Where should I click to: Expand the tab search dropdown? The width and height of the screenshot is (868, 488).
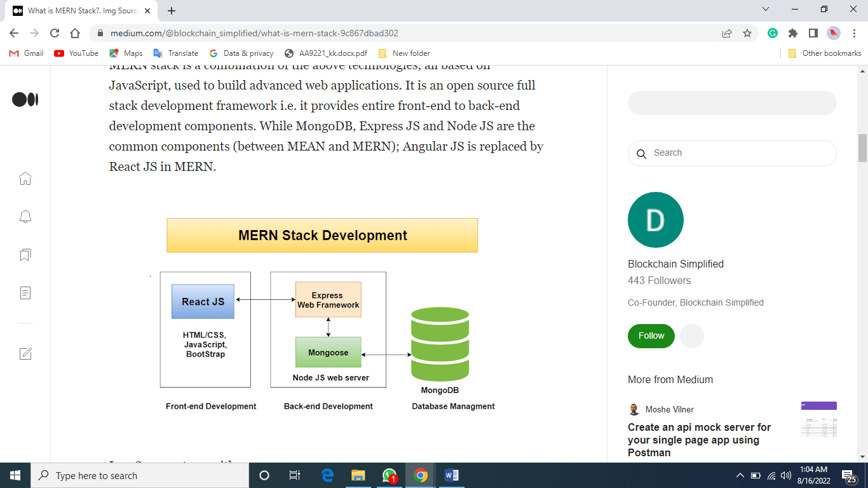point(766,9)
